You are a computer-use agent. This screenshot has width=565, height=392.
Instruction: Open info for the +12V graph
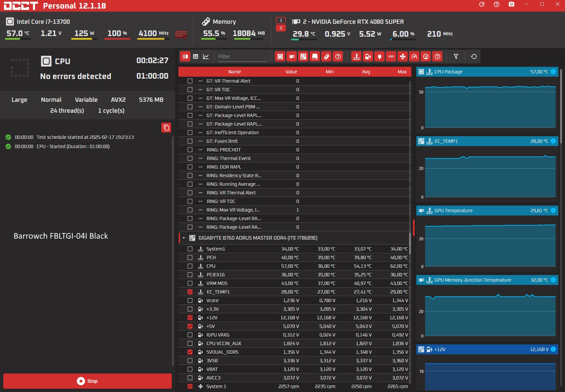coord(553,349)
